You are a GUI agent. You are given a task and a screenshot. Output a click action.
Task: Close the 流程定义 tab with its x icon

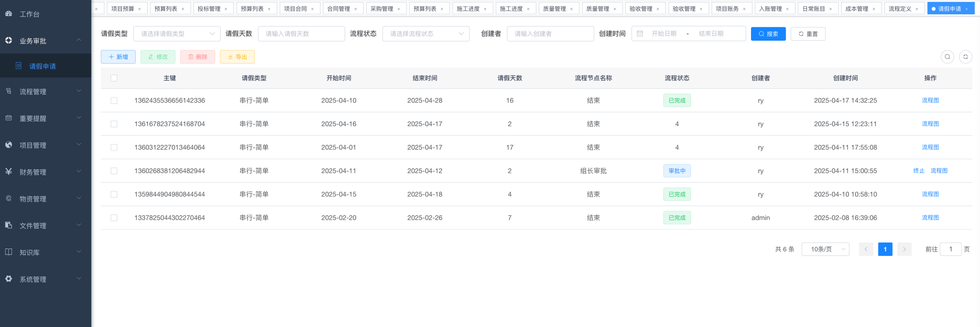[x=917, y=9]
